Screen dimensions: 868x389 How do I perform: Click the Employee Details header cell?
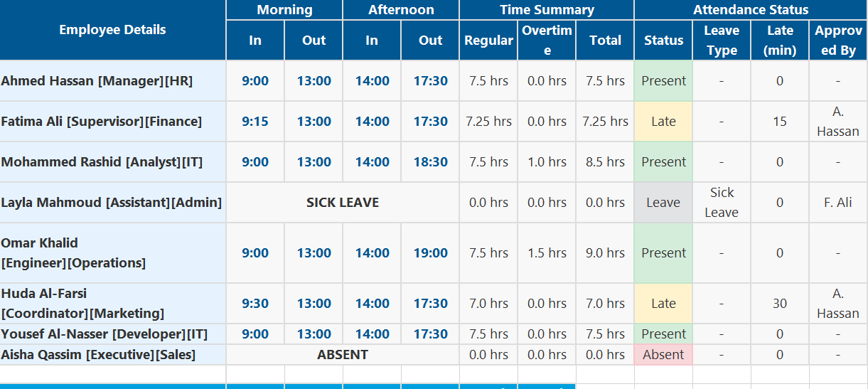112,30
